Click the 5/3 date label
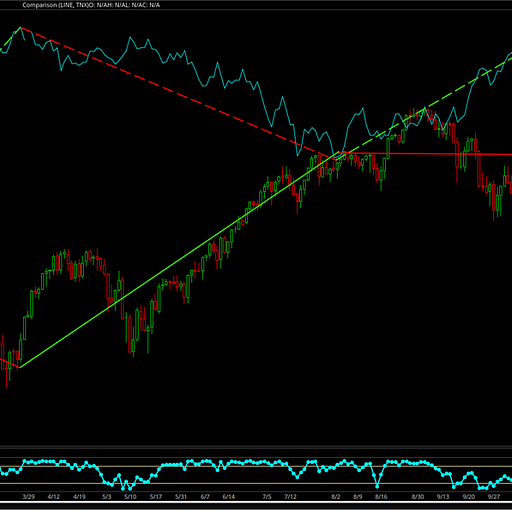Viewport: 512px width, 512px height. pos(107,497)
